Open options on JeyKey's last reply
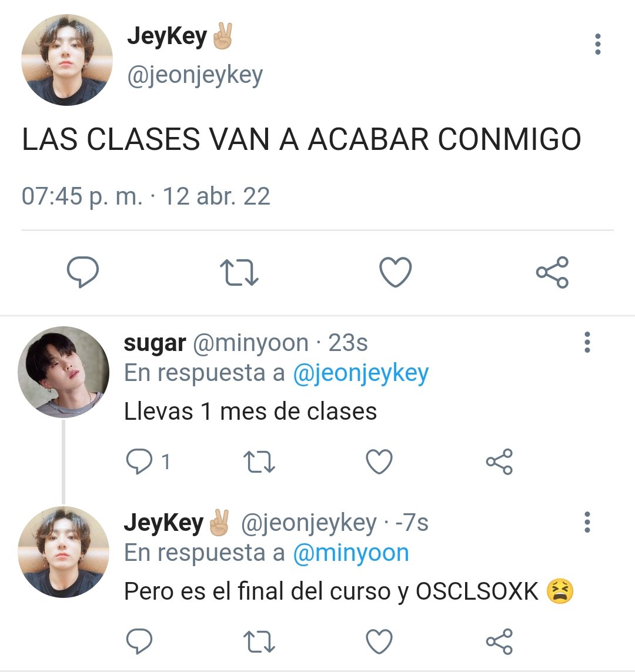635x672 pixels. tap(587, 522)
